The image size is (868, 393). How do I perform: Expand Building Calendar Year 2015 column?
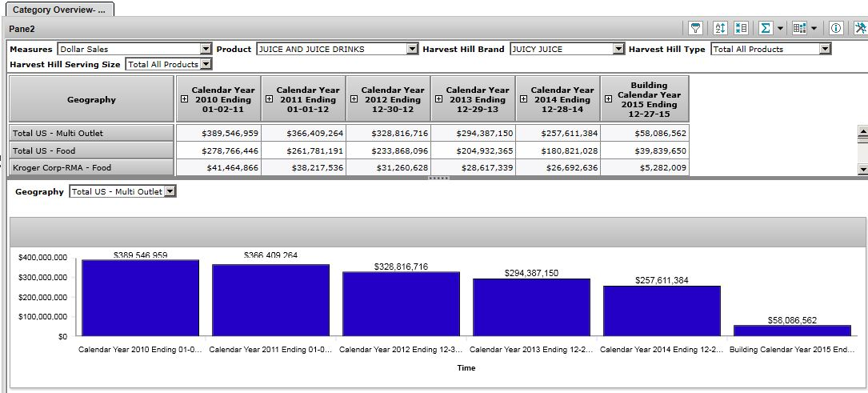609,99
